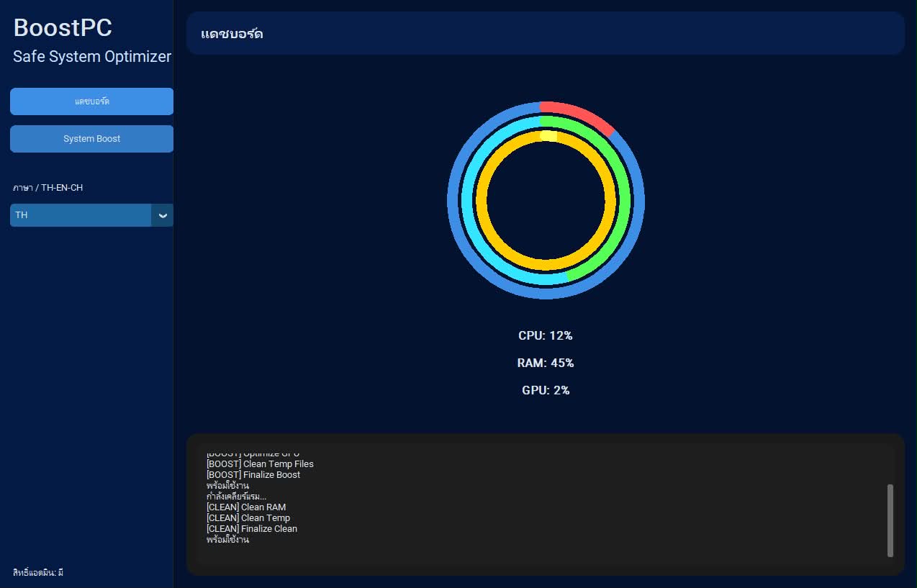Select the CPU: 12% readout
The width and height of the screenshot is (917, 588).
pos(546,335)
